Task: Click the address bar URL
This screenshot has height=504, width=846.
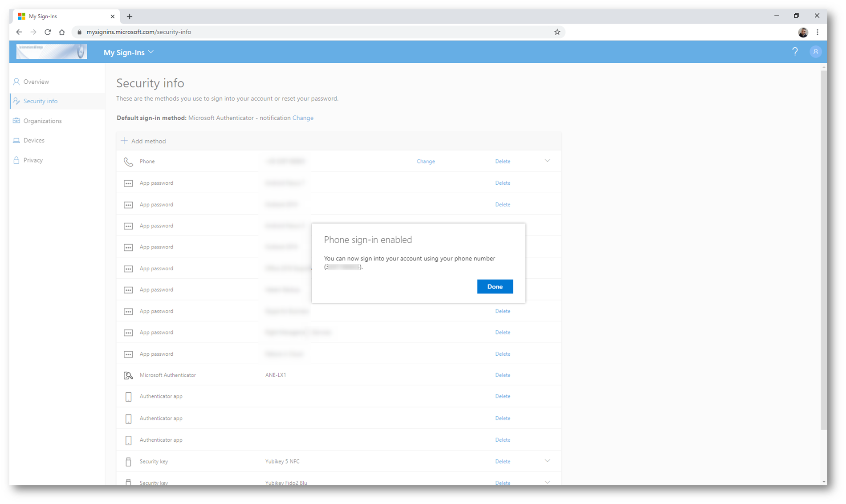Action: click(x=138, y=32)
